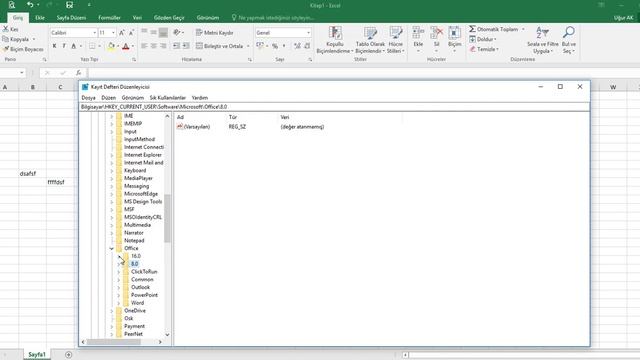Screen dimensions: 640x360
Task: Expand the 16.0 registry key
Action: [x=119, y=256]
